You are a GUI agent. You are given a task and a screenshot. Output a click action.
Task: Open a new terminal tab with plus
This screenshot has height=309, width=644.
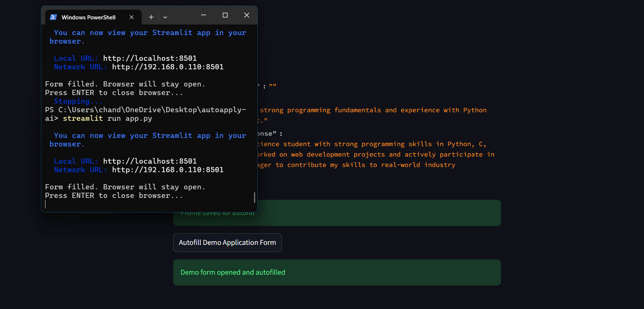[x=151, y=17]
